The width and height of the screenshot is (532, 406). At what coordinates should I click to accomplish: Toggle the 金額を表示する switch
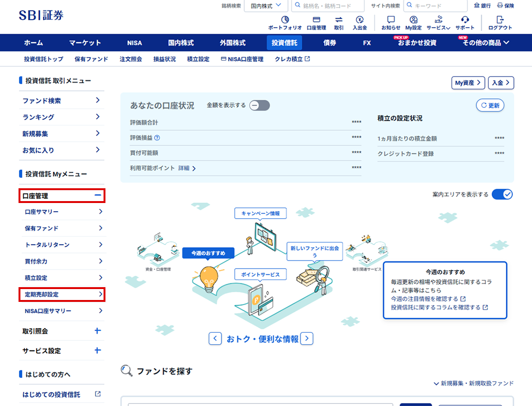260,106
